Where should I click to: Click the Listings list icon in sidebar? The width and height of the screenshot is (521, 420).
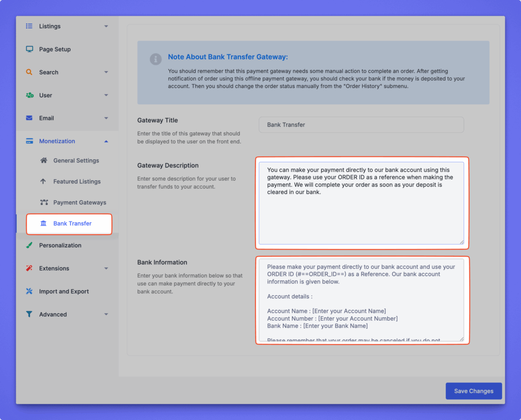[x=30, y=26]
